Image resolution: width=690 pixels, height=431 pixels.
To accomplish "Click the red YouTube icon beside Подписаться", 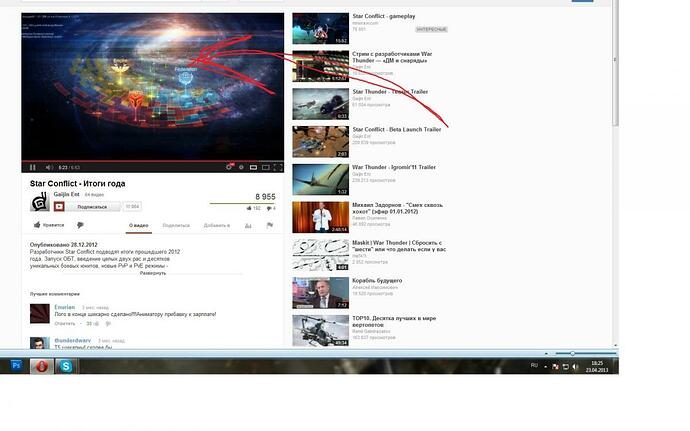I will (59, 206).
